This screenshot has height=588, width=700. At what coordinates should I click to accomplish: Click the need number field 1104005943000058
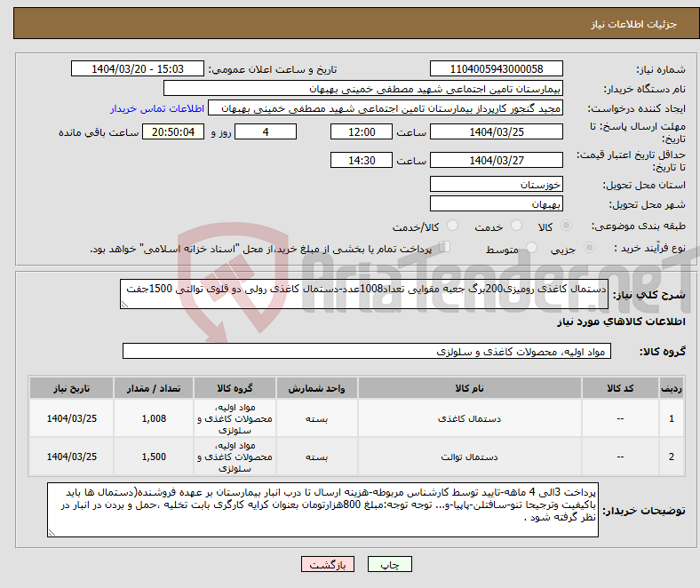496,68
